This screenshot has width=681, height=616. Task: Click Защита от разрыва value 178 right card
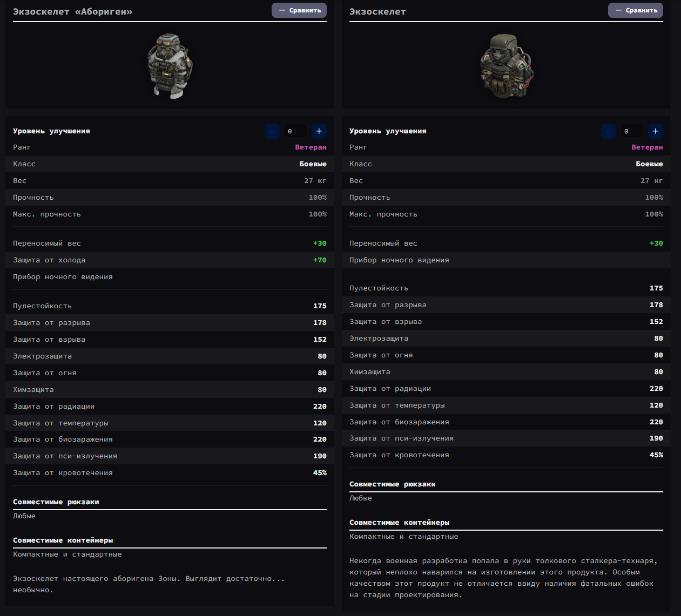(x=656, y=305)
